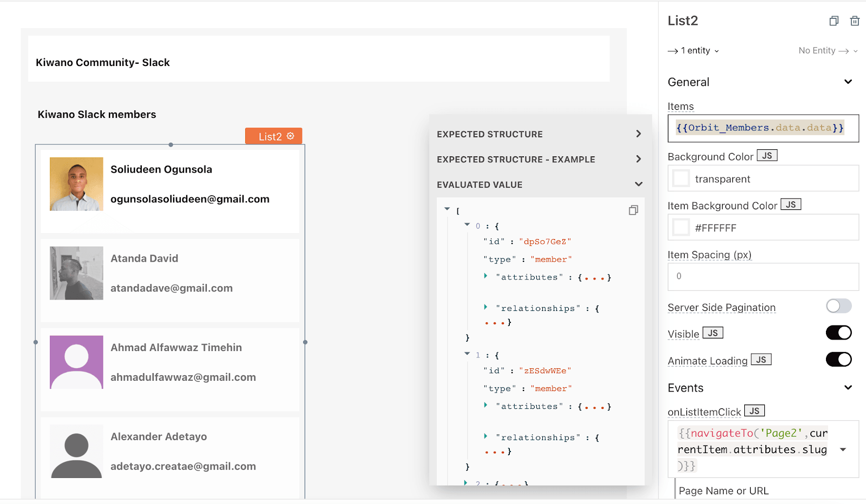Toggle JS mode for Visible property
This screenshot has width=866, height=504.
pyautogui.click(x=713, y=333)
